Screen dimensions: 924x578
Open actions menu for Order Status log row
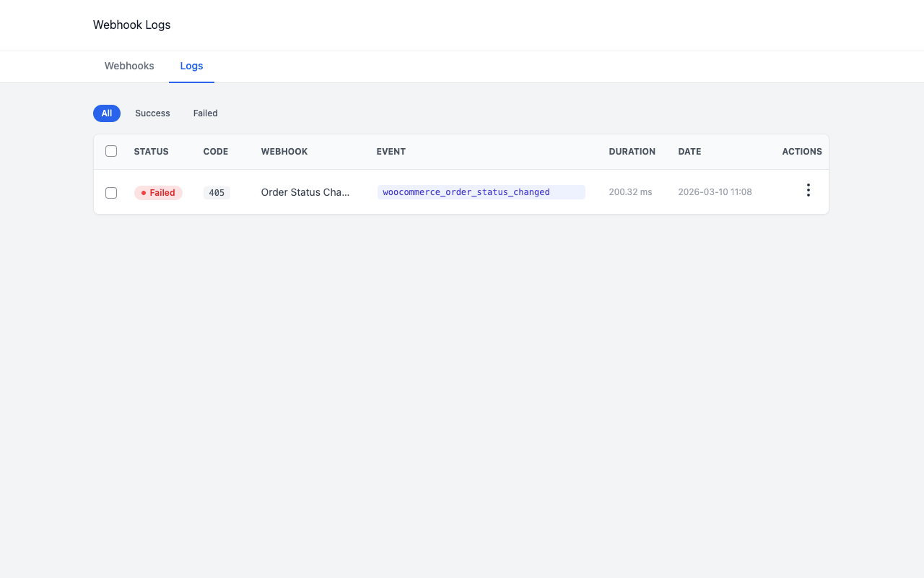[x=808, y=191]
